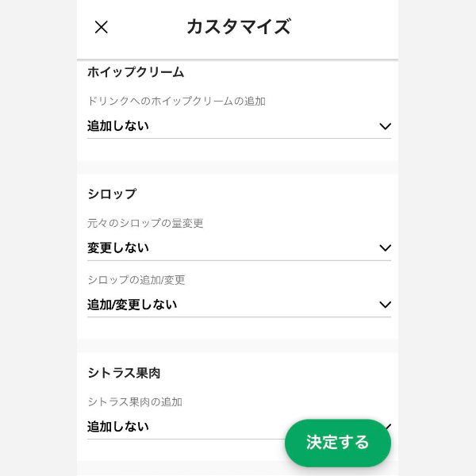Click the 元々のシロップの量変更 label
This screenshot has width=476, height=476.
pyautogui.click(x=145, y=223)
